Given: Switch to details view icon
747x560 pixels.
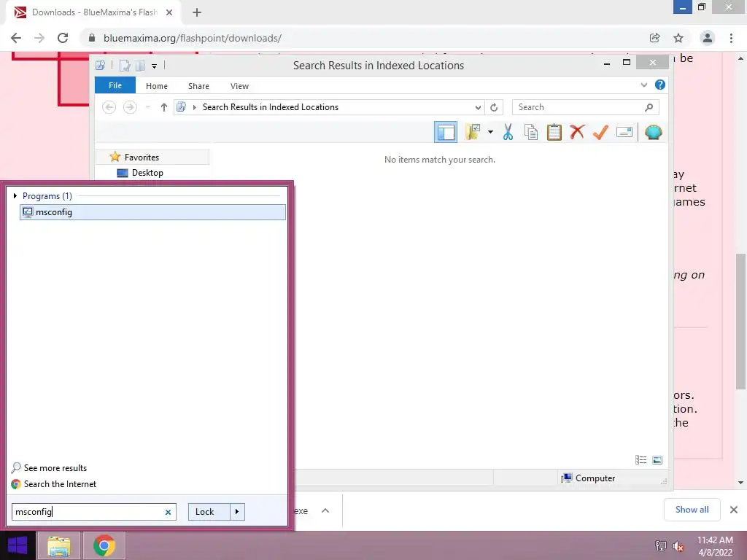Looking at the screenshot, I should 640,459.
